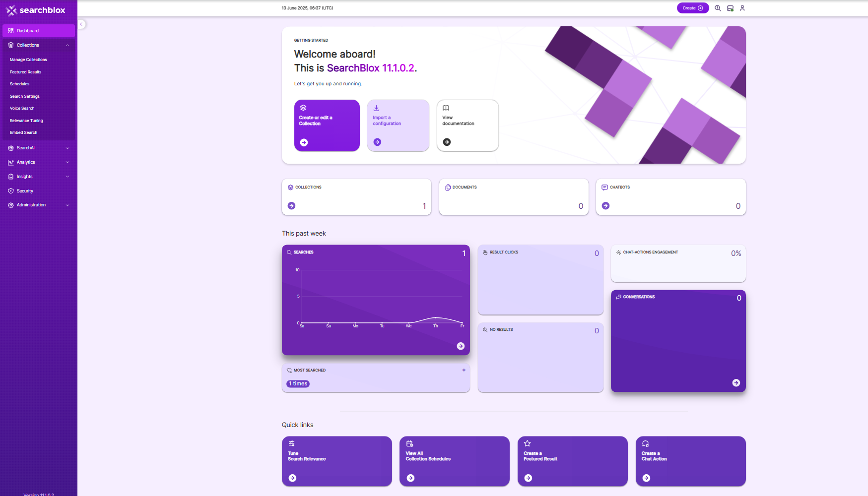Click the Result Clicks card

(540, 280)
